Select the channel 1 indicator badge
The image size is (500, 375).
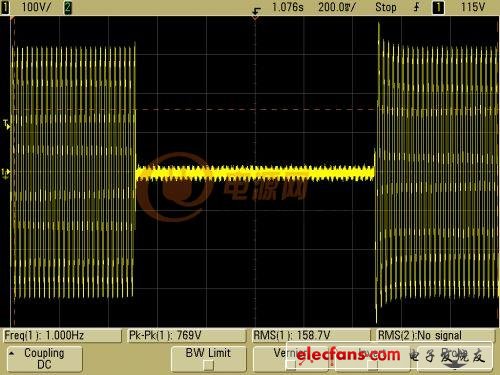(x=5, y=7)
